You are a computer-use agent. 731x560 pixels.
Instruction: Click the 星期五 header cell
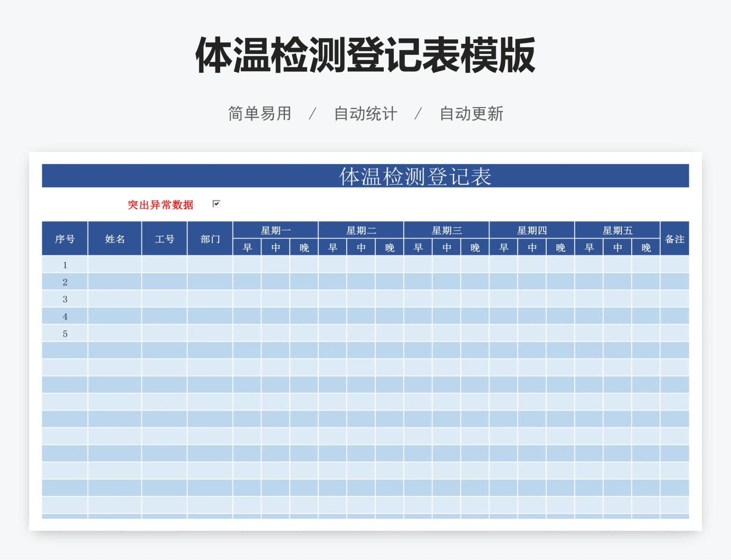click(x=617, y=229)
